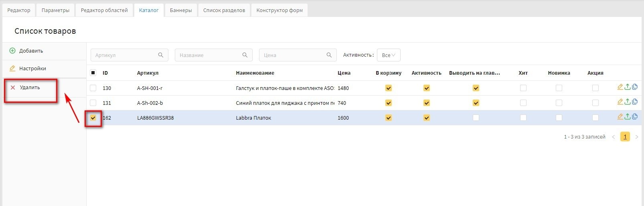The width and height of the screenshot is (644, 206).
Task: Click the copy icon for product 130
Action: pyautogui.click(x=635, y=87)
